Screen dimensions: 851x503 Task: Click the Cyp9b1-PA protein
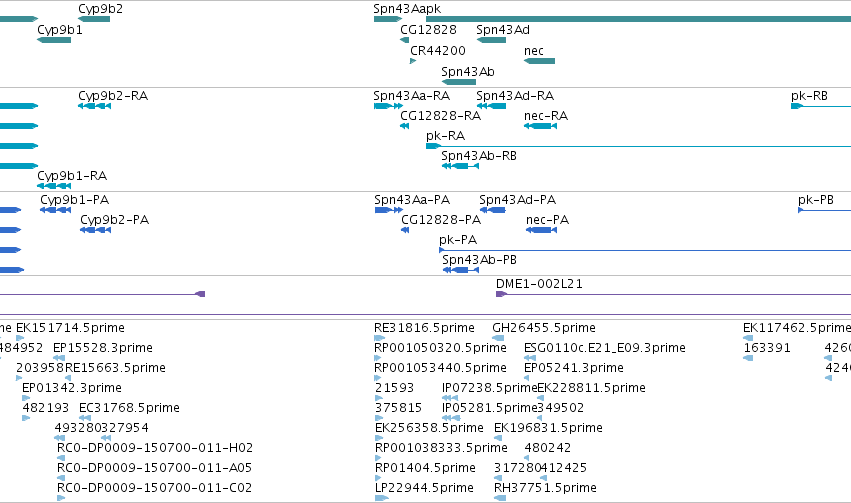(55, 210)
